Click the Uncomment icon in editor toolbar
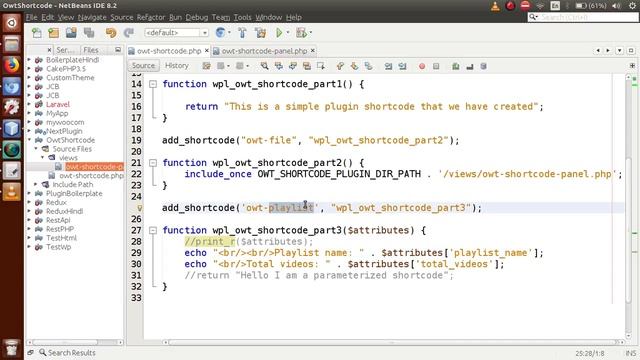Screen dimensions: 640x360 click(x=469, y=66)
